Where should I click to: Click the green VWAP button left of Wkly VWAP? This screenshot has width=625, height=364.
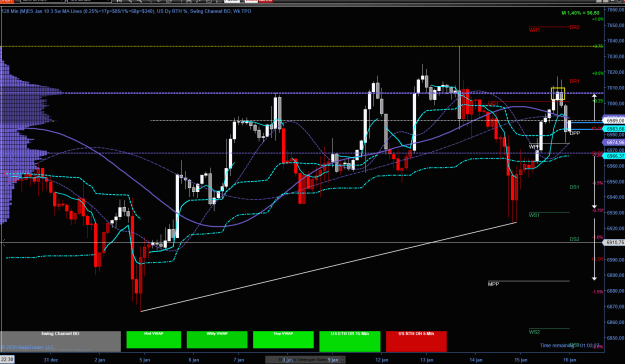(153, 340)
